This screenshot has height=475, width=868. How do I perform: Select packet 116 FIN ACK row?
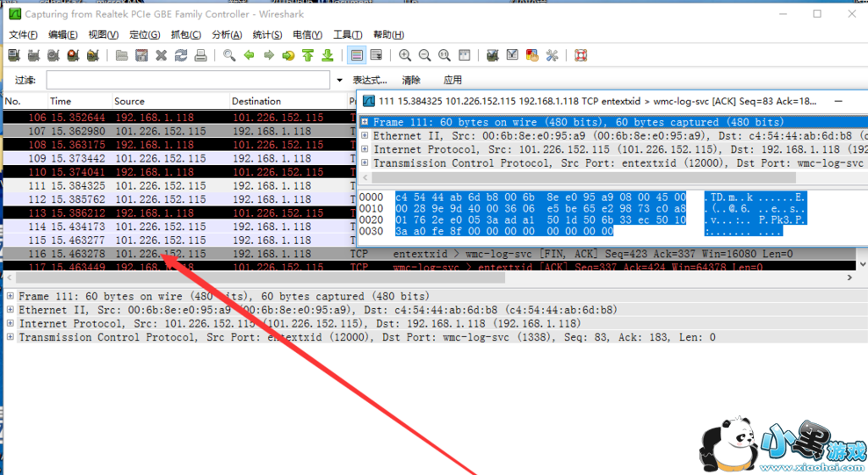[430, 254]
